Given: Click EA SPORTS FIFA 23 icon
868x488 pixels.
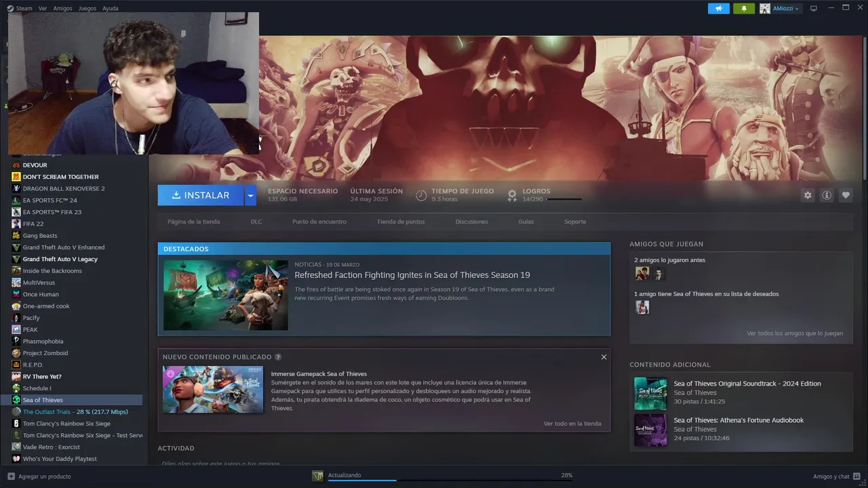Looking at the screenshot, I should (x=16, y=212).
